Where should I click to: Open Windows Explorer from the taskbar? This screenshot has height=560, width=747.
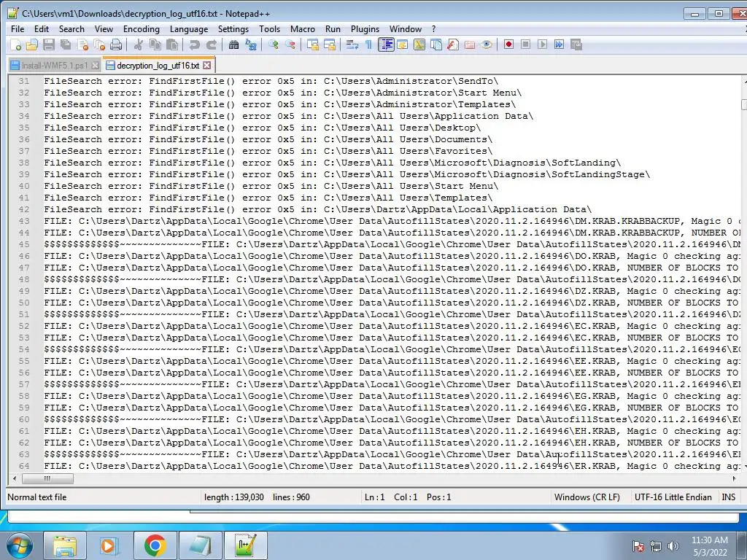pyautogui.click(x=65, y=545)
